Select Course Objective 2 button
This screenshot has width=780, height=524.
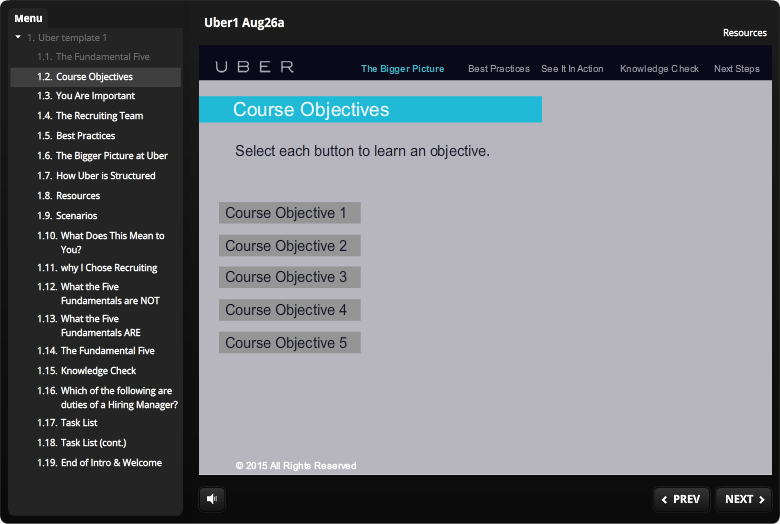290,246
